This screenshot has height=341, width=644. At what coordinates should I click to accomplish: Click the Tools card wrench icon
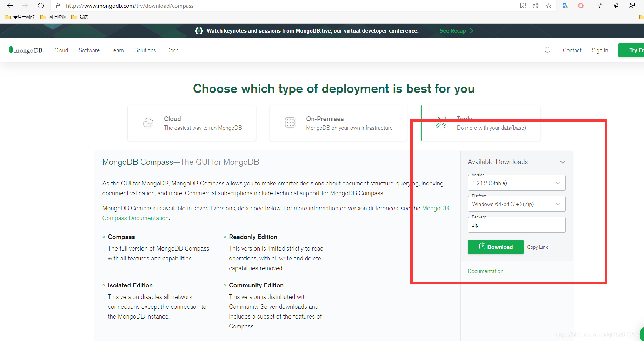coord(441,123)
